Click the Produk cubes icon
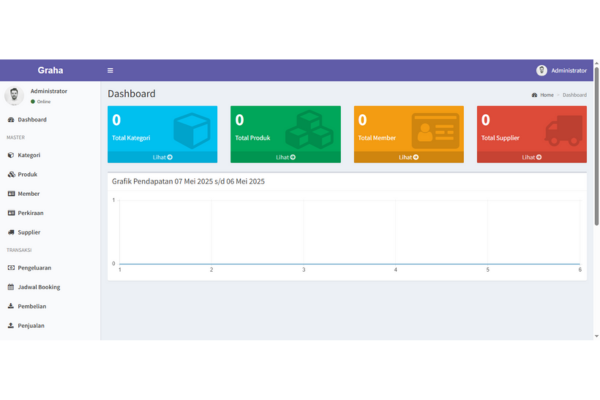600x400 pixels. [x=11, y=174]
